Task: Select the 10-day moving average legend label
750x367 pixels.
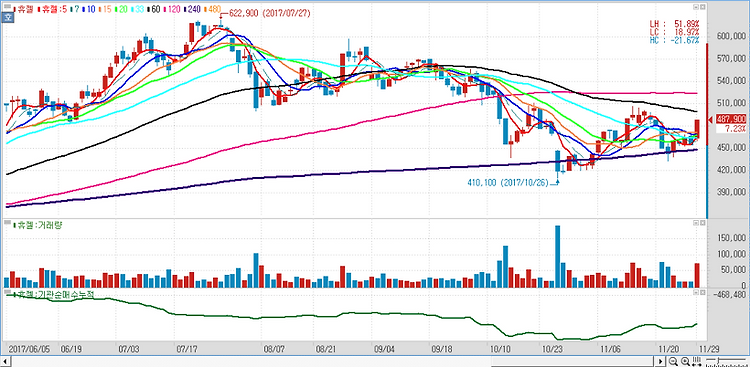Action: pyautogui.click(x=88, y=9)
